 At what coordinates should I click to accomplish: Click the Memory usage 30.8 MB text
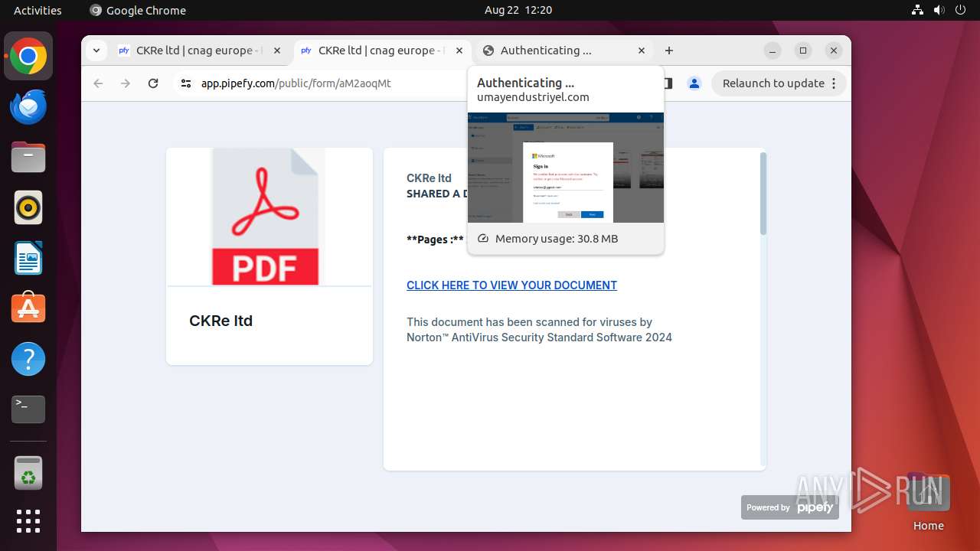click(557, 239)
